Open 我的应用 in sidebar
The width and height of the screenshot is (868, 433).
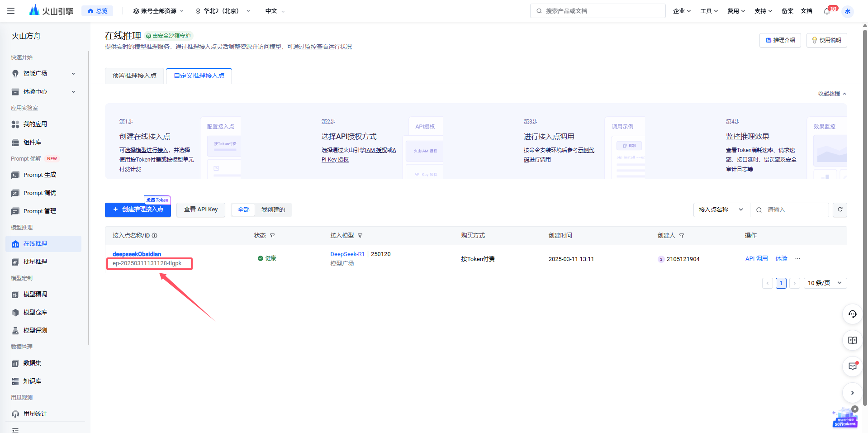pyautogui.click(x=43, y=124)
